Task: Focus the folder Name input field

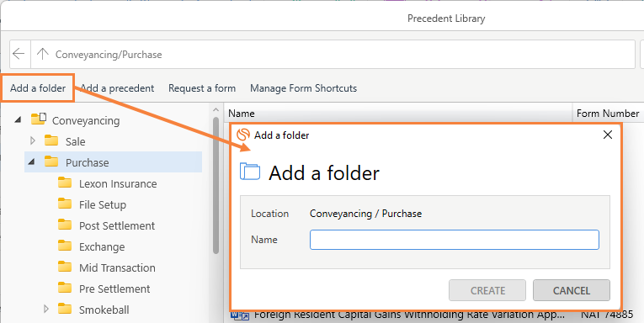Action: [455, 240]
